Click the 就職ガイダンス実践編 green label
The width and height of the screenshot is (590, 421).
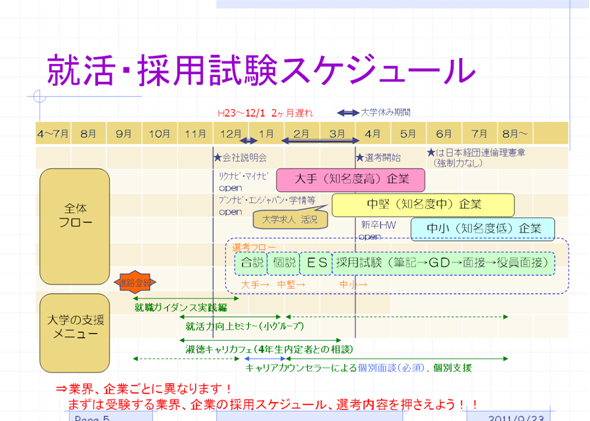pyautogui.click(x=181, y=307)
